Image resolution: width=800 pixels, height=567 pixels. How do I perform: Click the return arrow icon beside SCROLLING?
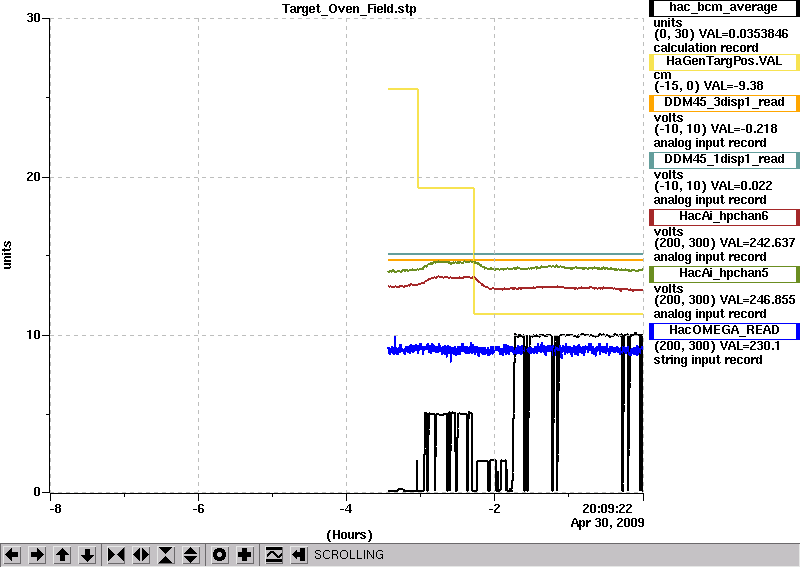point(299,555)
